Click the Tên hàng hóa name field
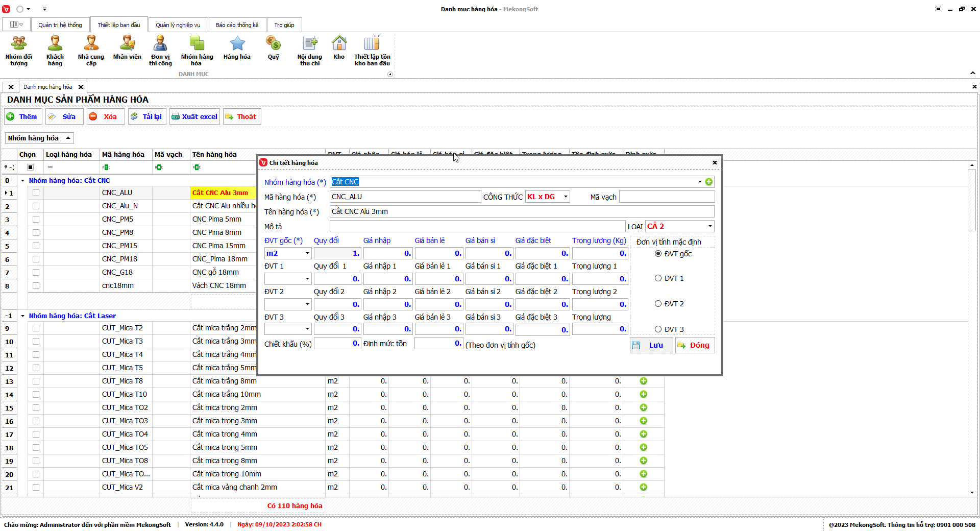Screen dimensions: 980x531 522,211
